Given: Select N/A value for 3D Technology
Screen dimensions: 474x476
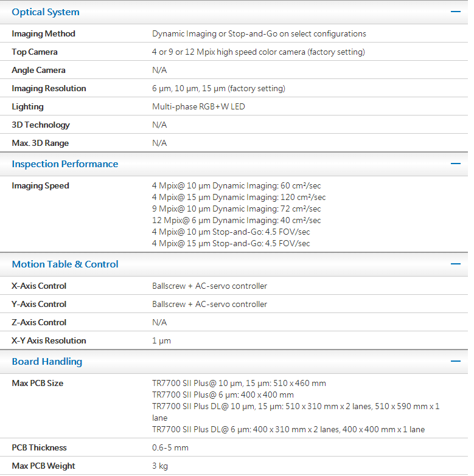Looking at the screenshot, I should pyautogui.click(x=159, y=125).
